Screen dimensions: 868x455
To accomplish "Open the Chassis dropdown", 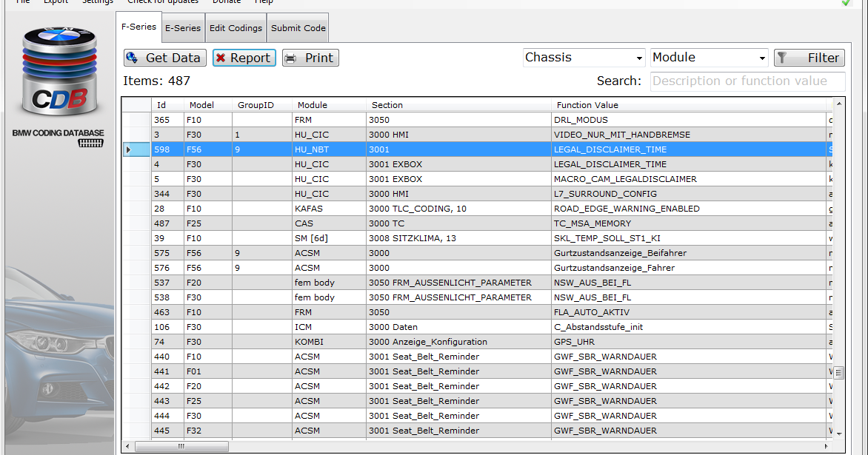I will pos(639,57).
